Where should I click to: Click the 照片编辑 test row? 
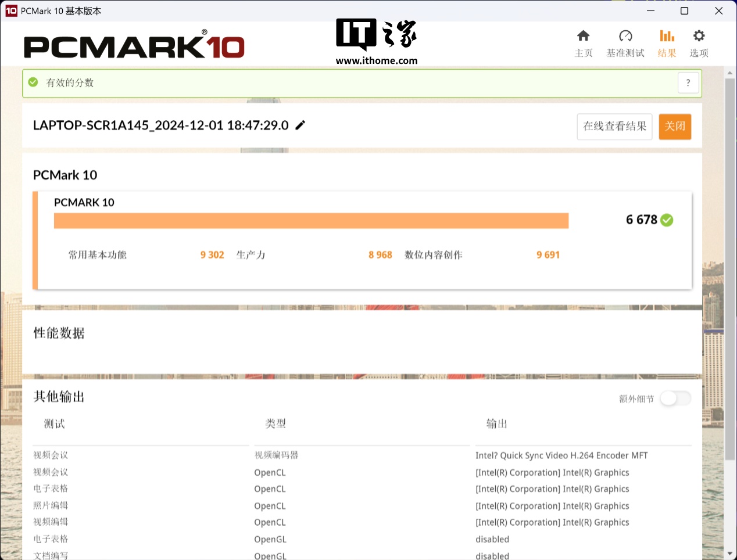[51, 505]
